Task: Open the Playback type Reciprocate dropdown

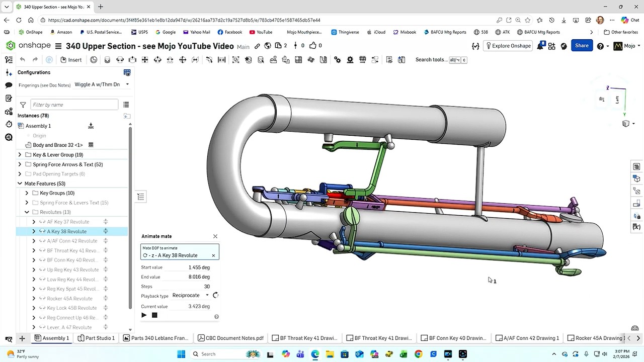Action: [x=190, y=295]
